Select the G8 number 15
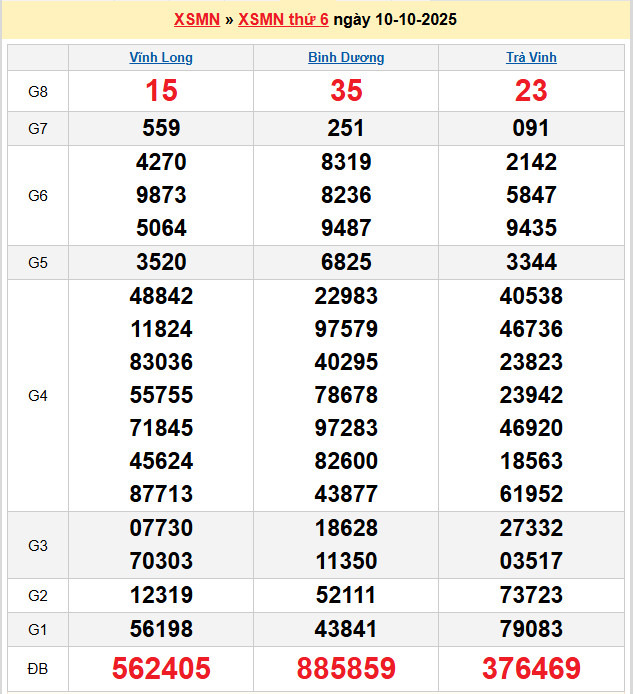The height and width of the screenshot is (694, 633). (x=161, y=92)
